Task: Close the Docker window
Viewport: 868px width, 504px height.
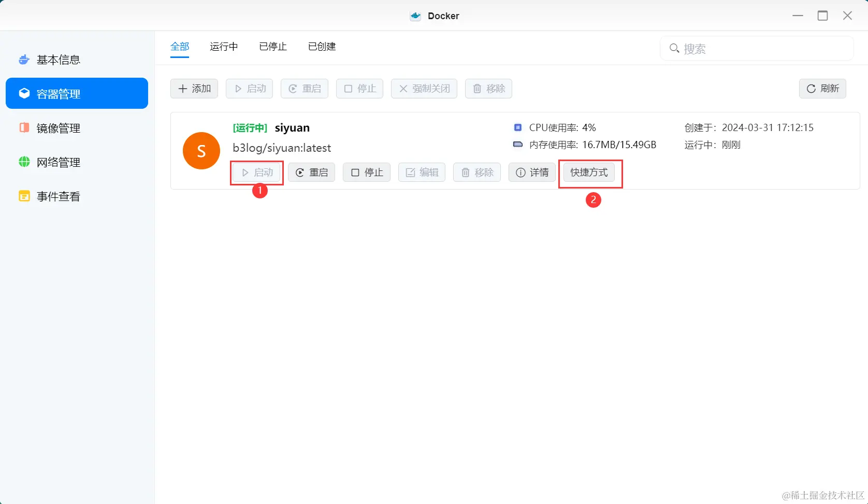Action: tap(847, 16)
